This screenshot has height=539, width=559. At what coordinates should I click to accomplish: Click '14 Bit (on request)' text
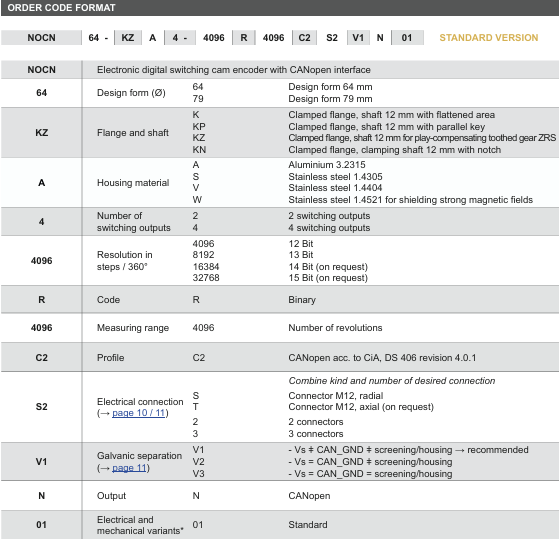pos(328,267)
